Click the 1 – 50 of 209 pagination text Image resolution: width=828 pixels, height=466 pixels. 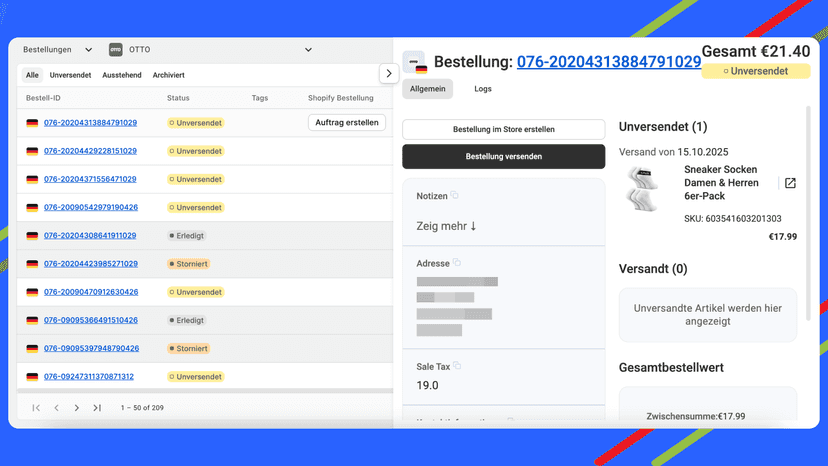pos(142,408)
